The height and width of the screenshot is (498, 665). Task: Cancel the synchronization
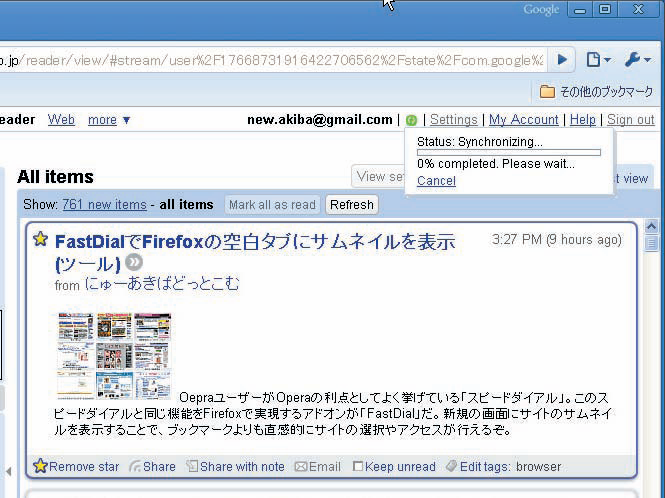(436, 181)
